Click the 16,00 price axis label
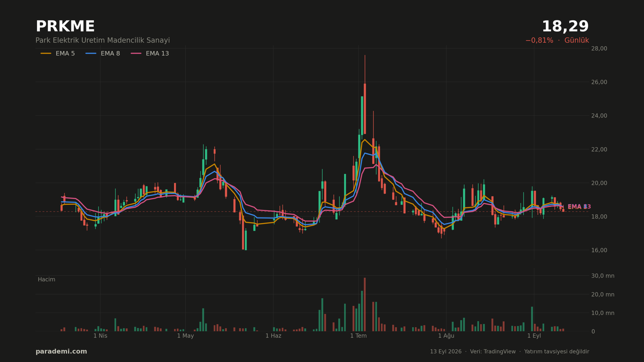Image resolution: width=644 pixels, height=362 pixels. point(599,250)
